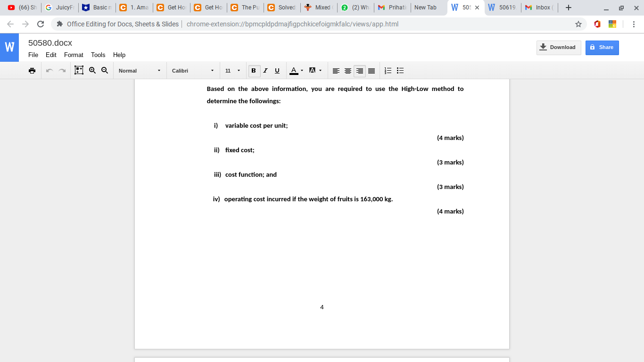
Task: Open the File menu
Action: 33,55
